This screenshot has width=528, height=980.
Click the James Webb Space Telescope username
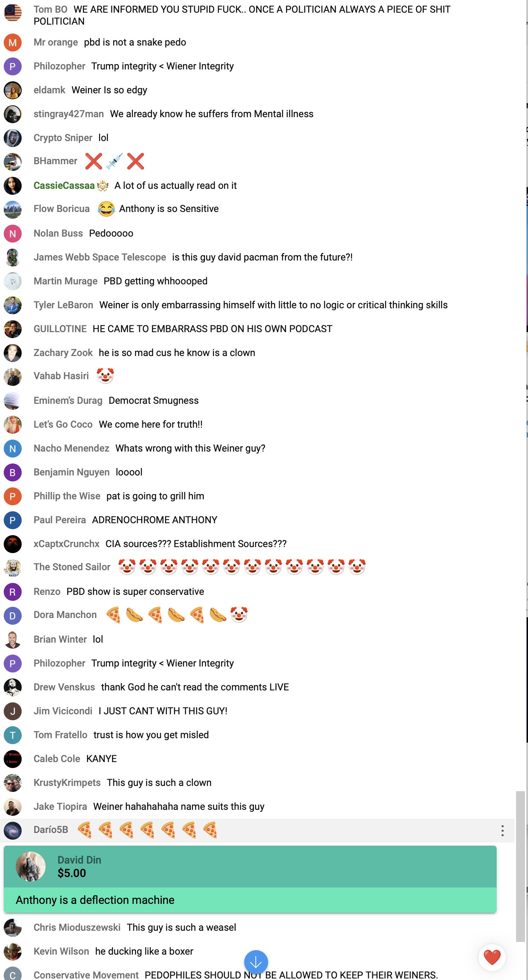tap(100, 257)
